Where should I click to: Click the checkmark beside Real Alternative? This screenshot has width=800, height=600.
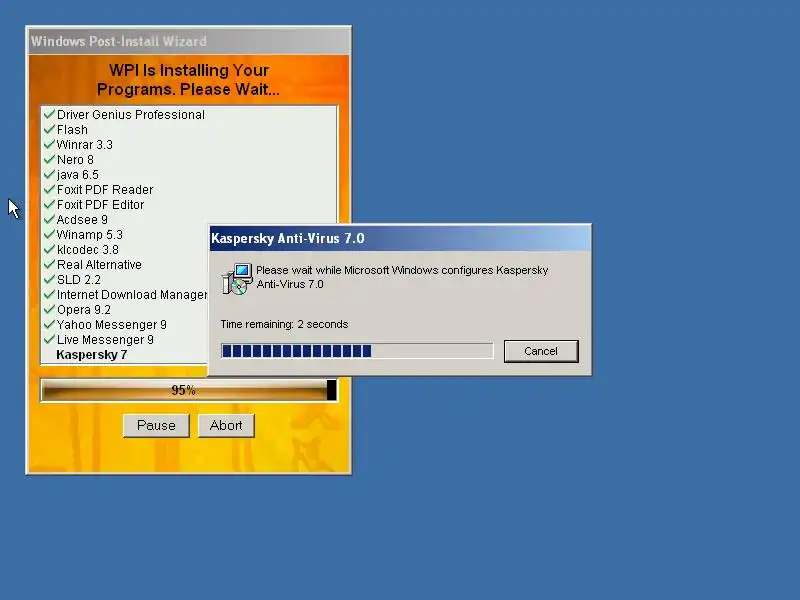pos(49,264)
